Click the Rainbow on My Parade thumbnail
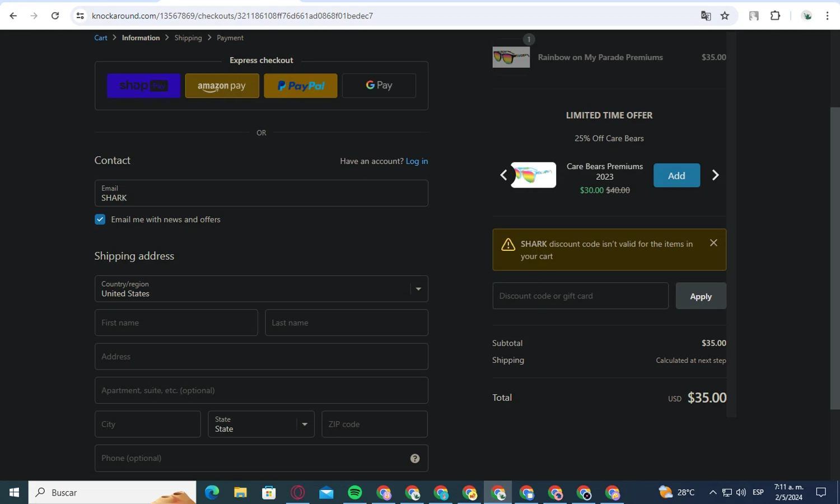Viewport: 840px width, 504px height. pyautogui.click(x=511, y=57)
